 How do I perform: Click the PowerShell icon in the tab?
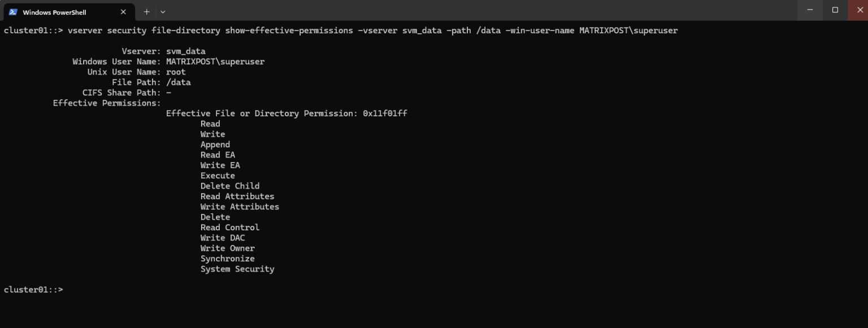tap(13, 12)
